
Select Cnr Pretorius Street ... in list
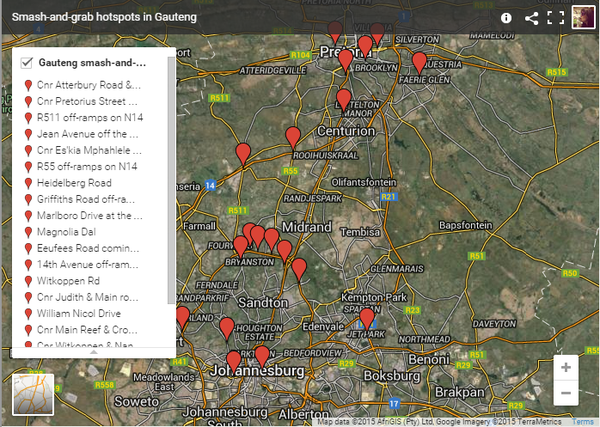[87, 101]
